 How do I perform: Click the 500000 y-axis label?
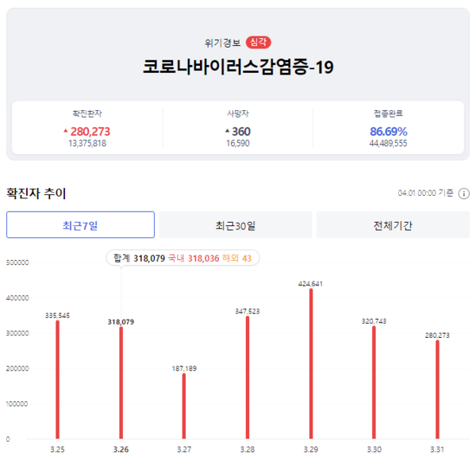point(17,263)
